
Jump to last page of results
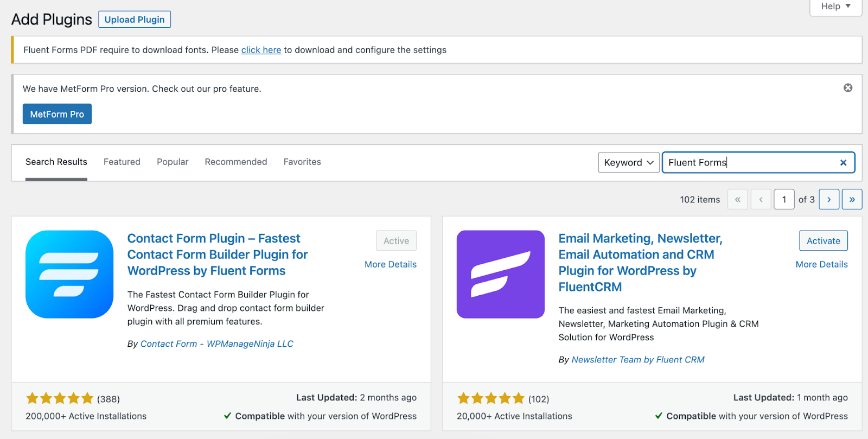click(852, 200)
